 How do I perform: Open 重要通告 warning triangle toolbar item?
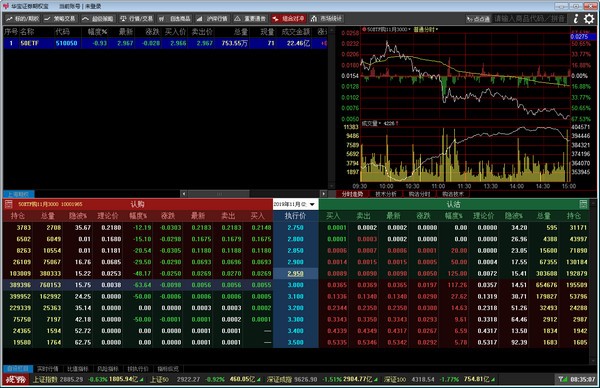click(x=250, y=18)
